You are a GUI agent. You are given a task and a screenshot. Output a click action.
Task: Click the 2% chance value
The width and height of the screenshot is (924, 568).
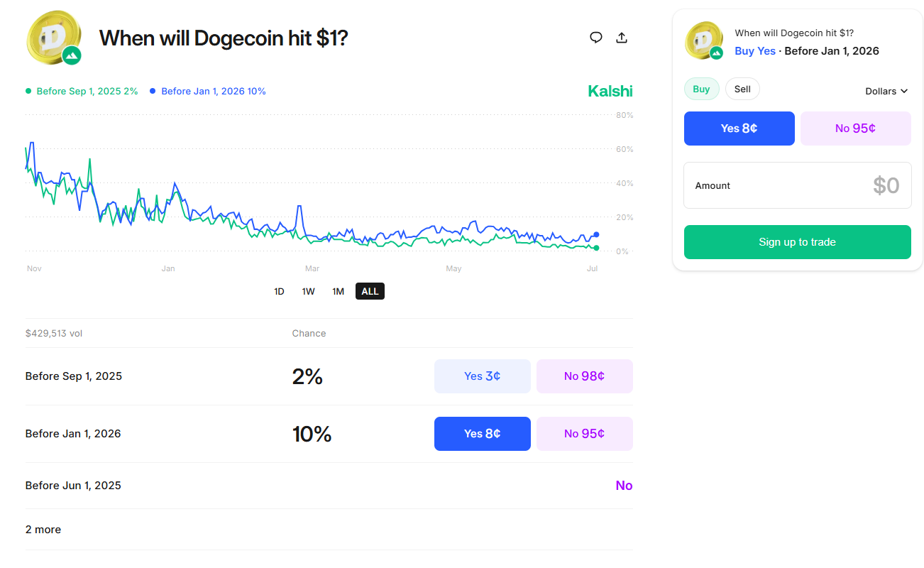click(307, 376)
